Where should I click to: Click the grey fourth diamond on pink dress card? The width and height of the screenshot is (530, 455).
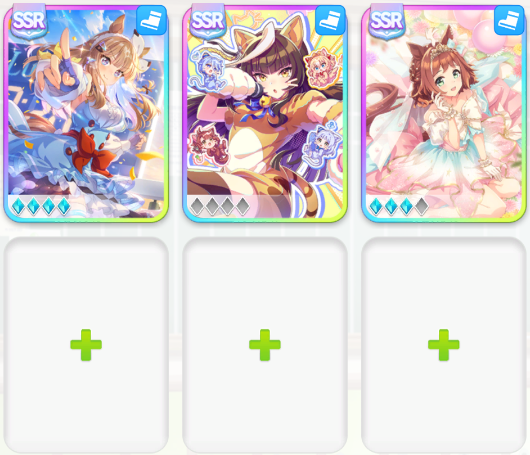coord(421,206)
